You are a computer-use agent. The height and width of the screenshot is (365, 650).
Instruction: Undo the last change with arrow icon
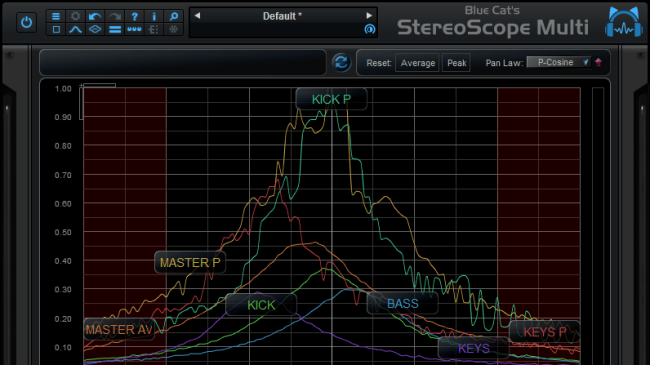click(x=95, y=16)
